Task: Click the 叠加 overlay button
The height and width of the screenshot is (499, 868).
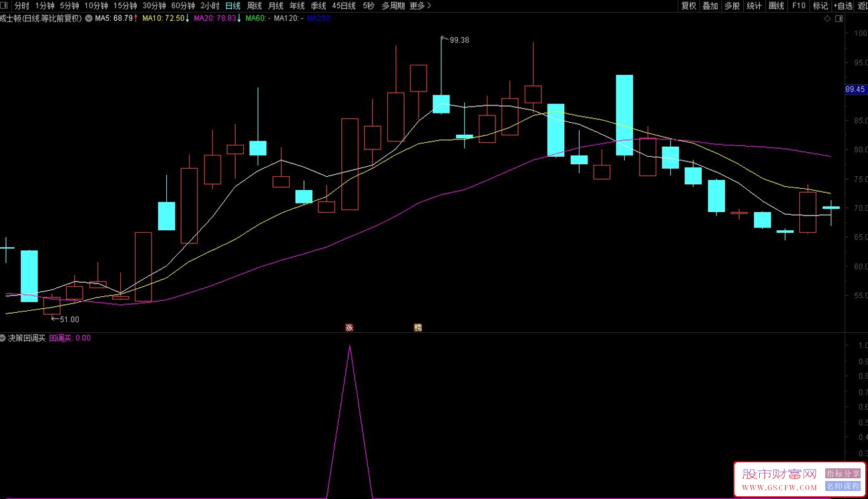Action: (710, 5)
